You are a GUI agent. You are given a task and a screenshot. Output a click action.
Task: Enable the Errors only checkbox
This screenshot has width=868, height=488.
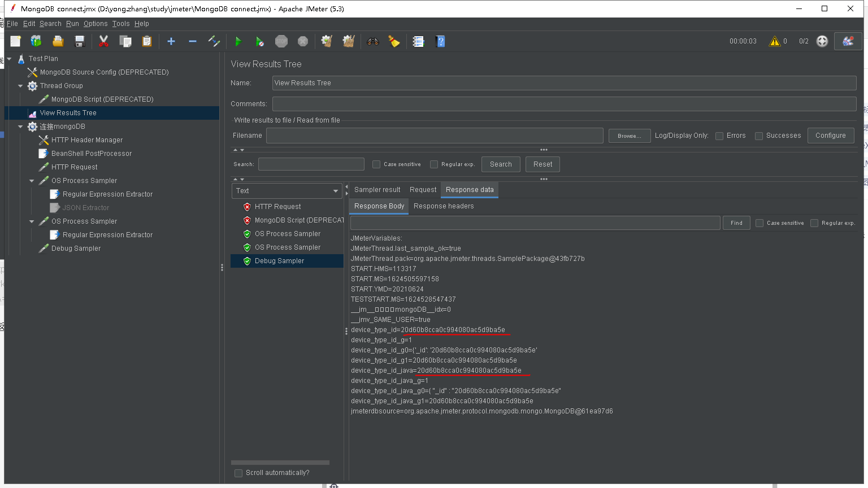[719, 136]
